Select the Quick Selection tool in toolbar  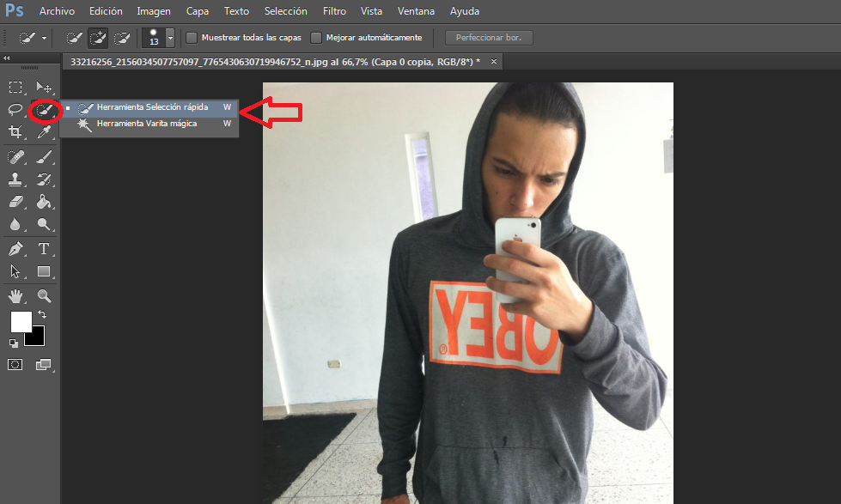(x=44, y=111)
